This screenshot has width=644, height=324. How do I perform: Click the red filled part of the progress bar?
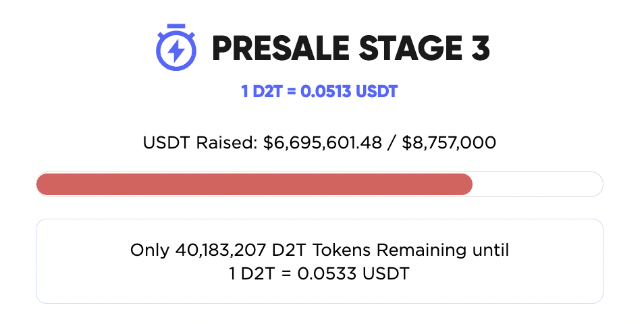point(254,184)
